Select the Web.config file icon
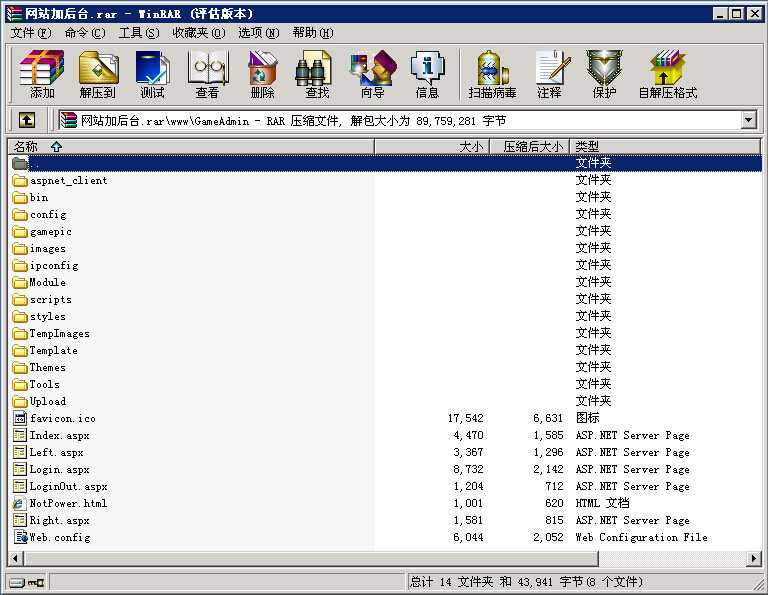The height and width of the screenshot is (595, 768). click(20, 537)
